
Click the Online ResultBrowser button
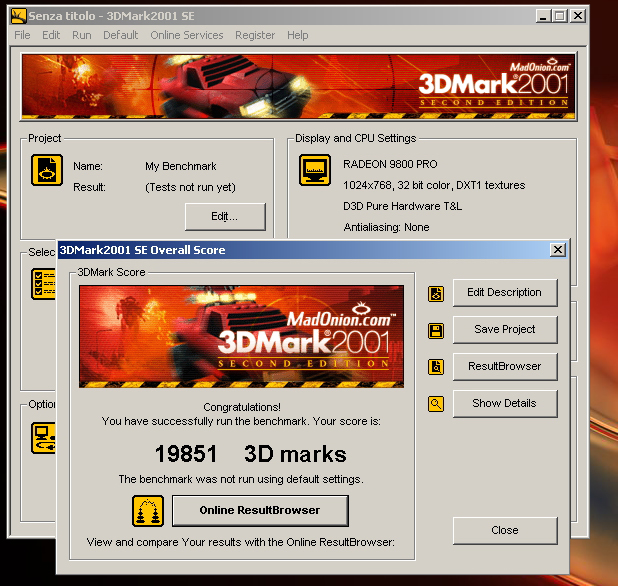(260, 510)
